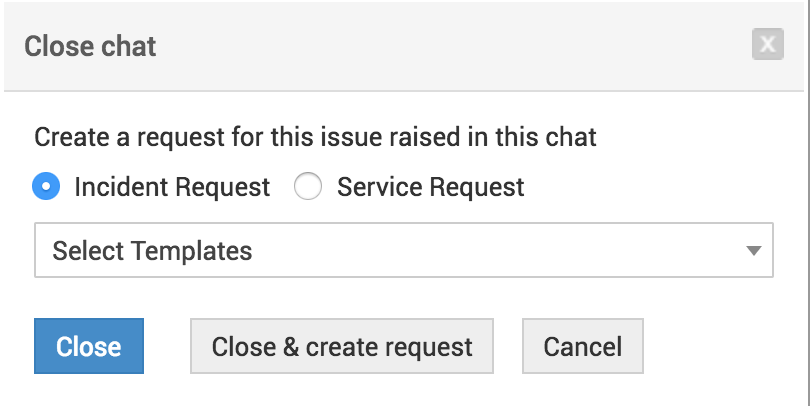Select the Incident Request radio button
This screenshot has height=406, width=810.
click(x=46, y=187)
